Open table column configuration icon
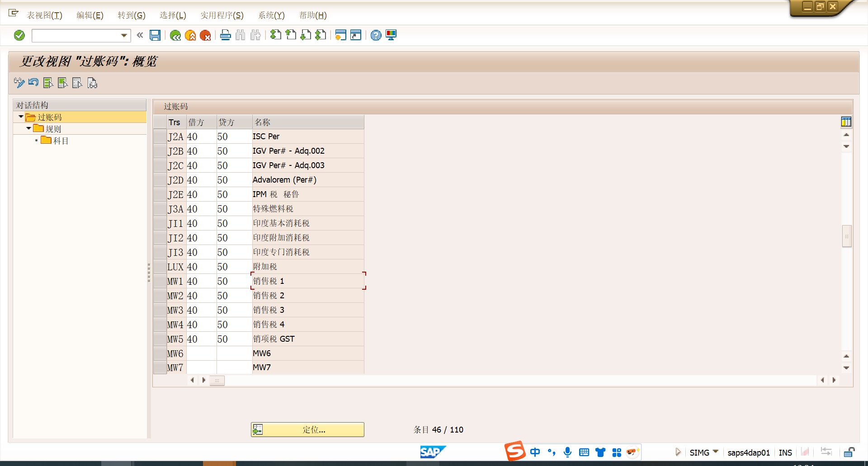 tap(846, 122)
